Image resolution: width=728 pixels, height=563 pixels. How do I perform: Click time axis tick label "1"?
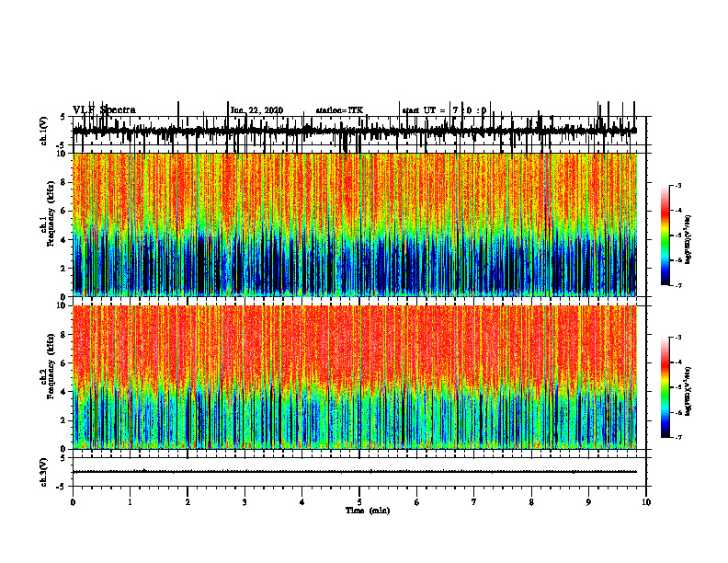pos(130,502)
